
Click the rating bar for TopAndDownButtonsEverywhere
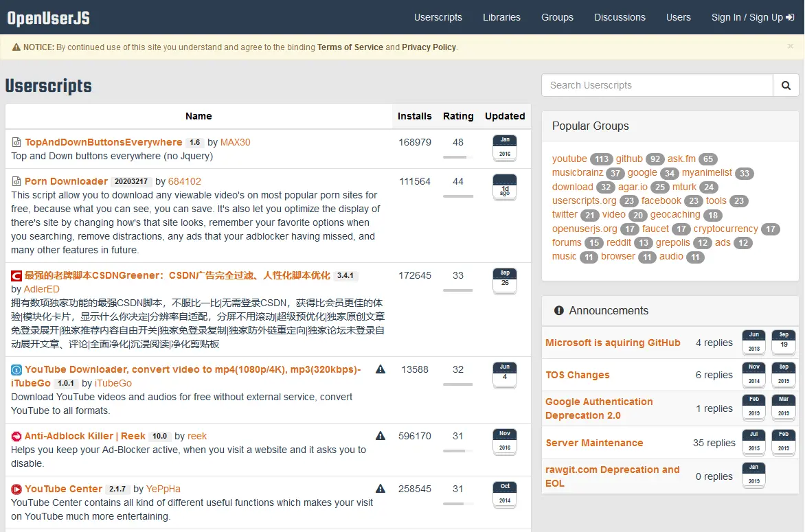[458, 157]
